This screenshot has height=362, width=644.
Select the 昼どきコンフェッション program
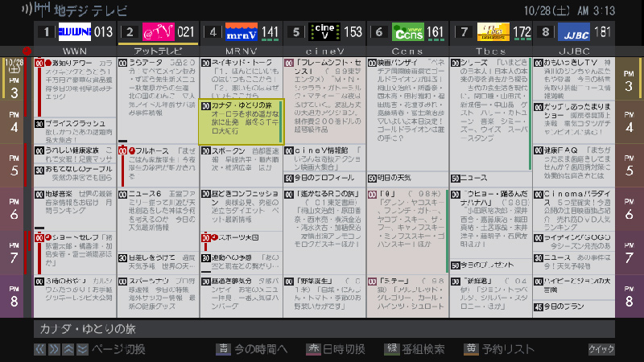coord(242,210)
